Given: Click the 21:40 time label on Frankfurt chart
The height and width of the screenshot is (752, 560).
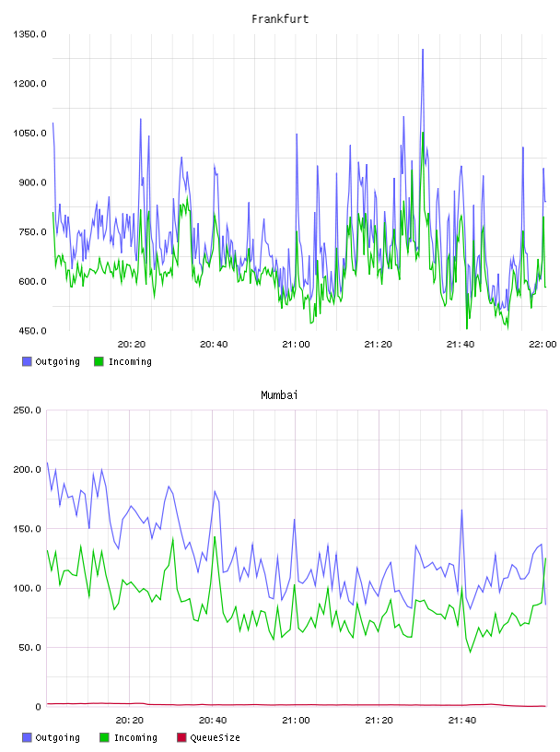Looking at the screenshot, I should [x=461, y=344].
